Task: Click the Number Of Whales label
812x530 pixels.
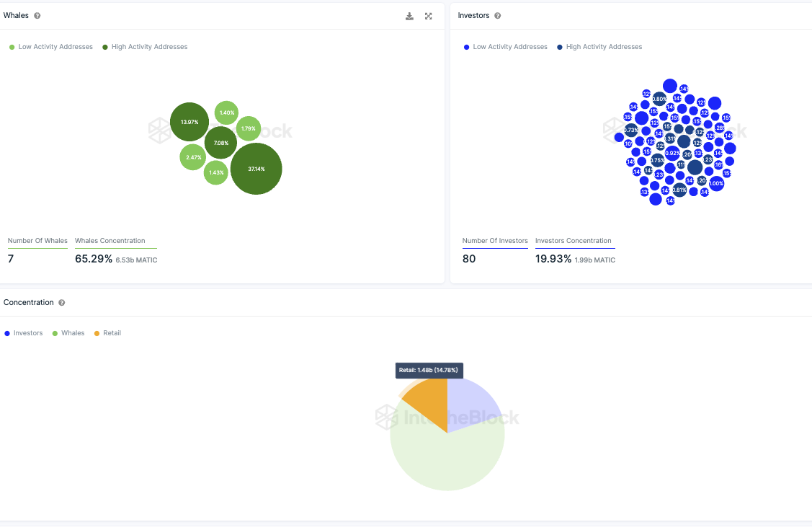Action: click(37, 241)
